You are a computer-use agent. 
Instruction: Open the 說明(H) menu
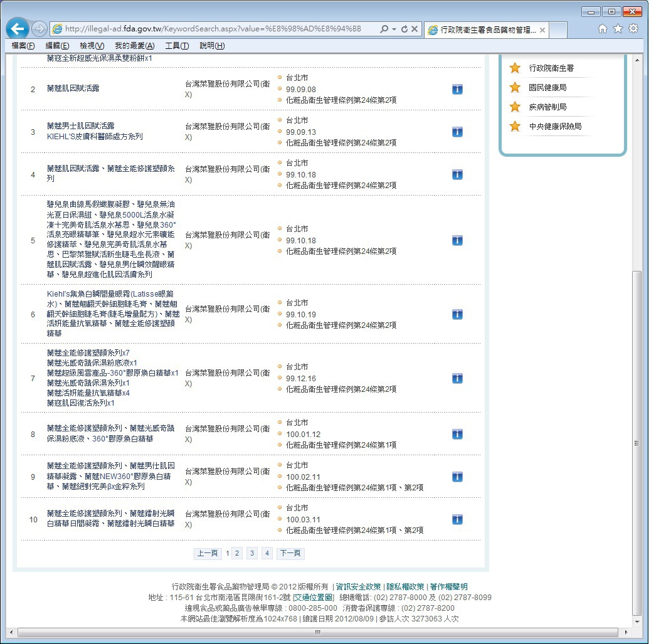tap(212, 46)
